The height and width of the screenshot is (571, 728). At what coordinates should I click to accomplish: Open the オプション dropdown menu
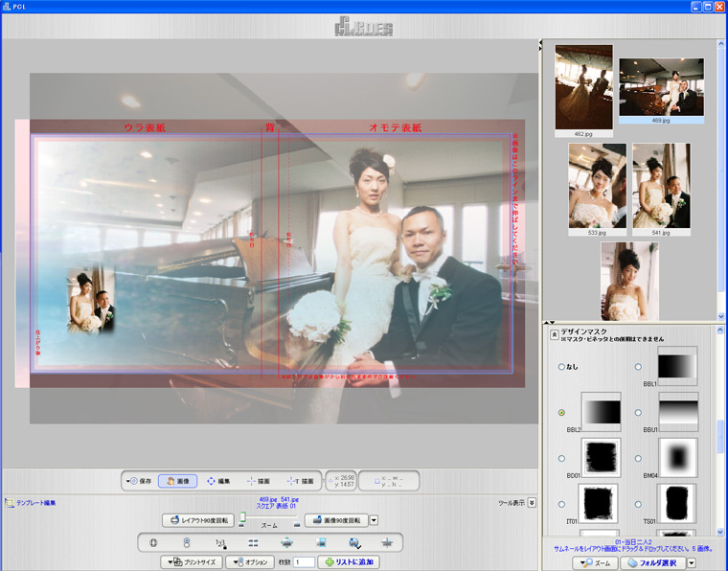pyautogui.click(x=250, y=562)
